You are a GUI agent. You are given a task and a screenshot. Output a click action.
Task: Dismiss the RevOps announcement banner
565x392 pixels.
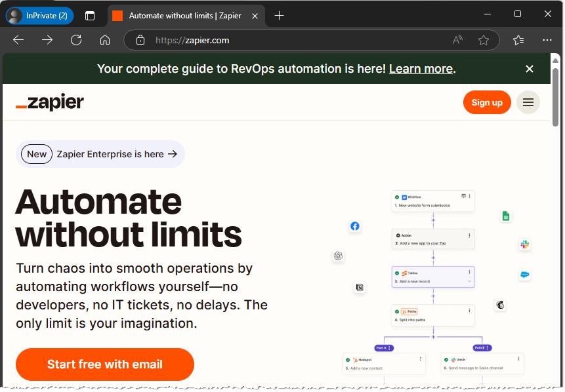(530, 69)
